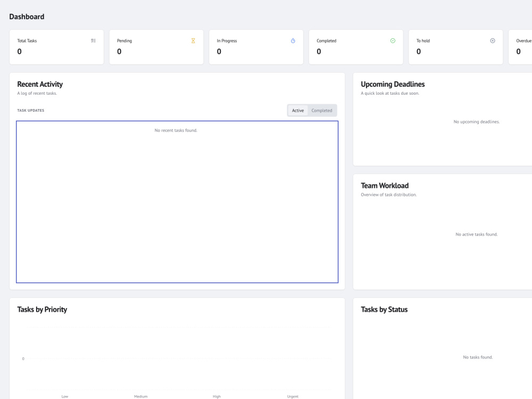Switch to the Completed tab in Recent Activity
This screenshot has width=532, height=399.
(322, 111)
